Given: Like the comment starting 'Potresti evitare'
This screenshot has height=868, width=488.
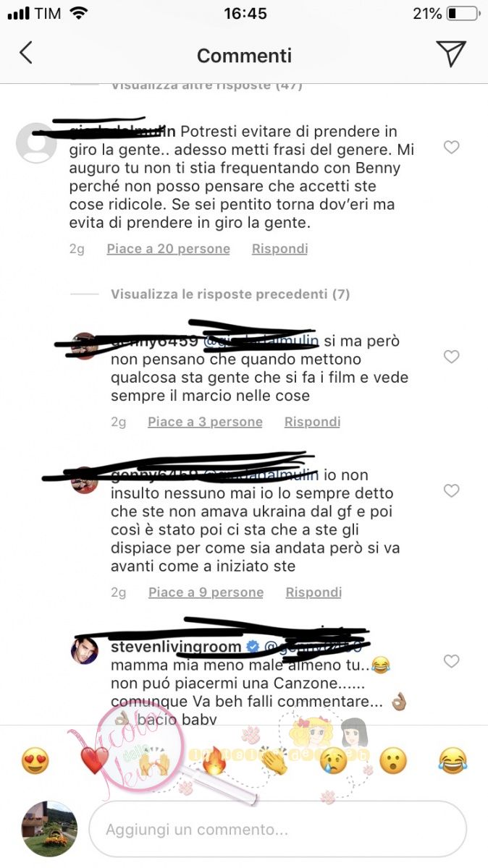Looking at the screenshot, I should click(x=451, y=148).
